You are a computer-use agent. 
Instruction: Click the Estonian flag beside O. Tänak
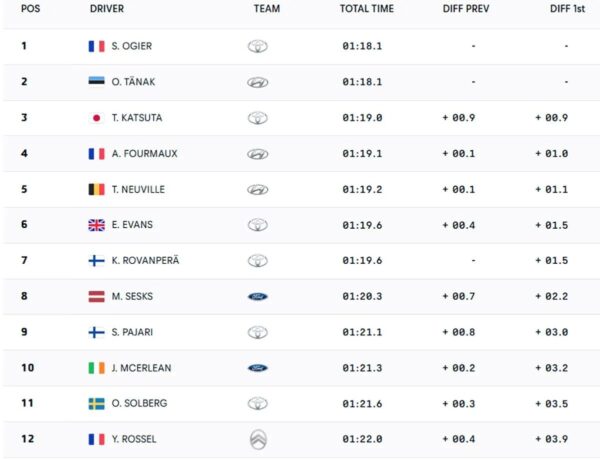pyautogui.click(x=96, y=82)
